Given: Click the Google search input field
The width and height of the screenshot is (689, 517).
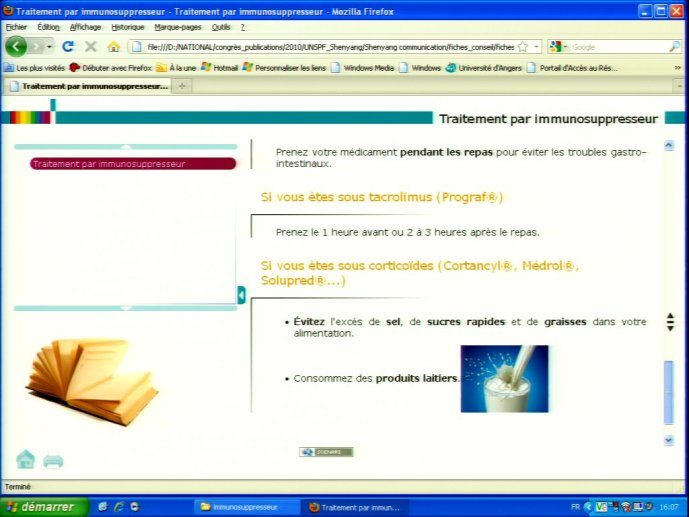Looking at the screenshot, I should point(619,47).
